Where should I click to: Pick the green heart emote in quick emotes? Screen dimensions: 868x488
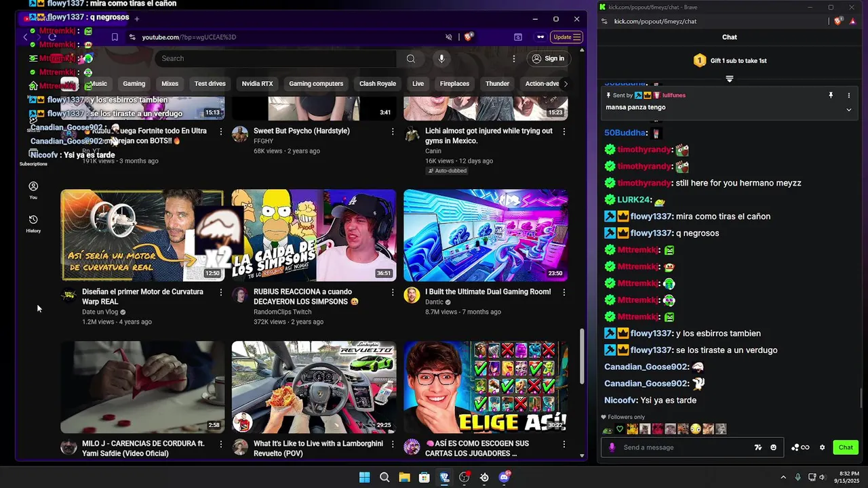619,429
